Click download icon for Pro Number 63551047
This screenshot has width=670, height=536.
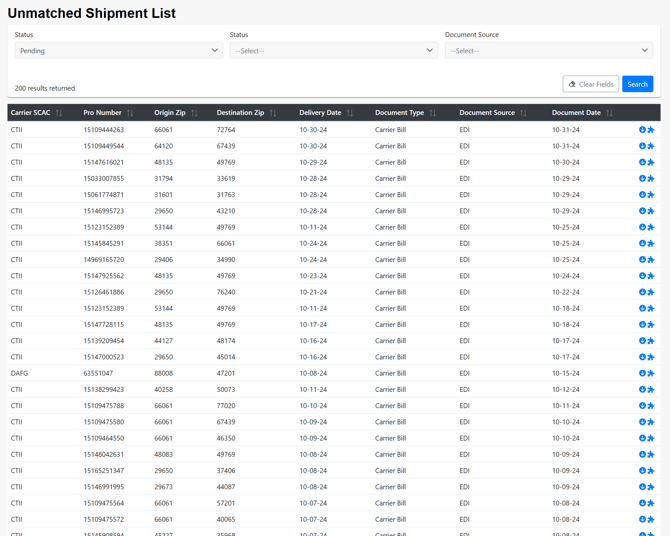(x=642, y=373)
